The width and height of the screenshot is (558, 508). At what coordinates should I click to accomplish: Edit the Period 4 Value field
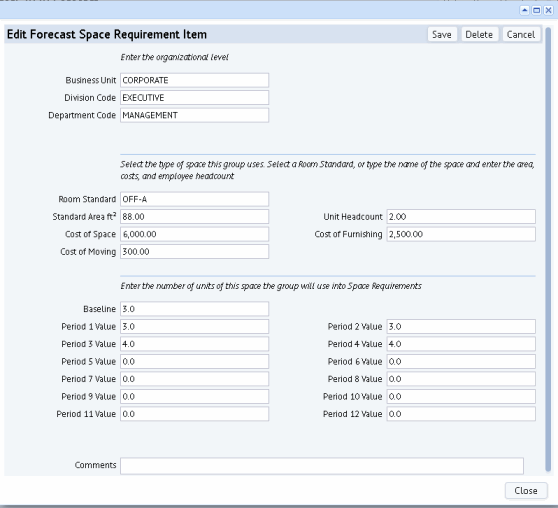(x=461, y=344)
